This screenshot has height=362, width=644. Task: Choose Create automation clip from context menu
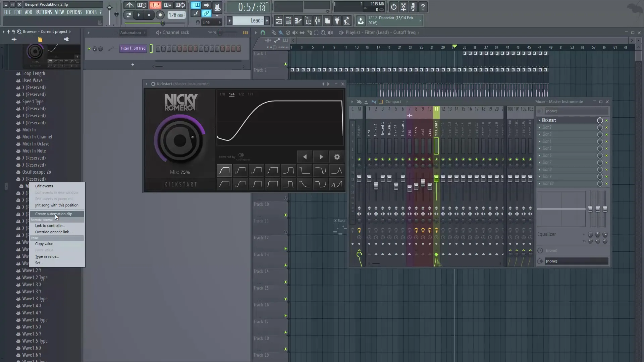[x=54, y=214]
